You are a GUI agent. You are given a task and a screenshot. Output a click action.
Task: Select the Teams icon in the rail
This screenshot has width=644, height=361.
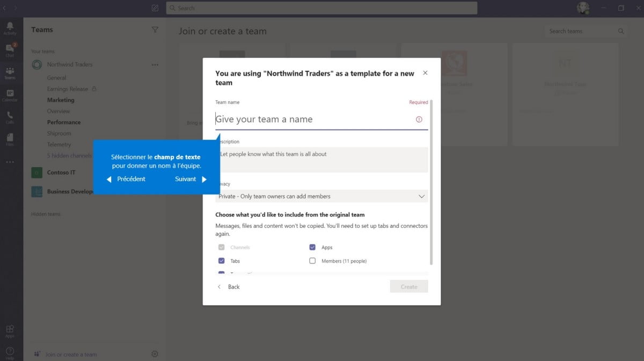(10, 73)
